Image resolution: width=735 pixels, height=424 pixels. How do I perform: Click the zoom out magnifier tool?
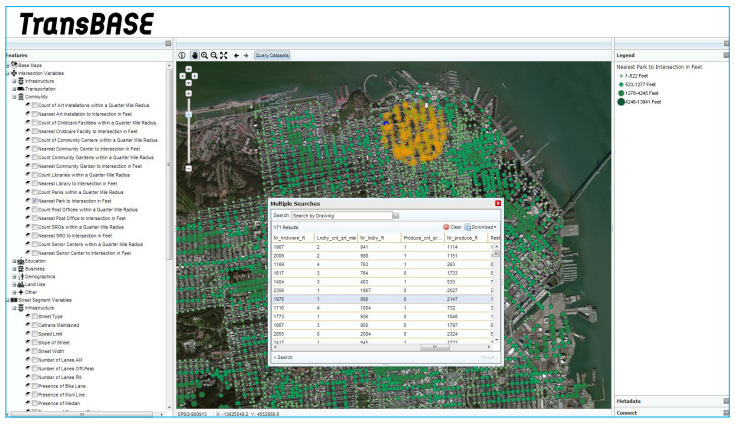213,55
